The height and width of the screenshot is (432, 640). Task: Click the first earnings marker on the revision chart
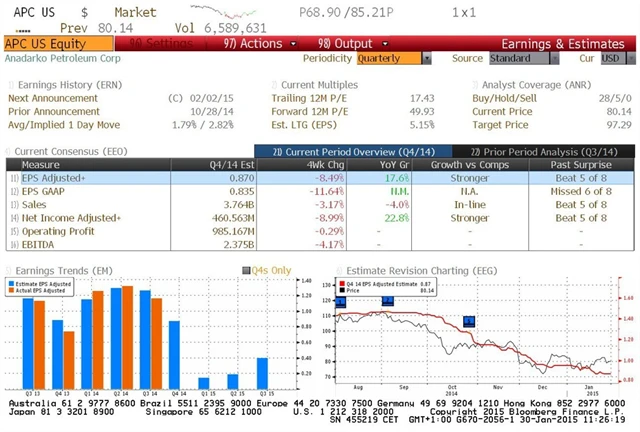pos(340,301)
